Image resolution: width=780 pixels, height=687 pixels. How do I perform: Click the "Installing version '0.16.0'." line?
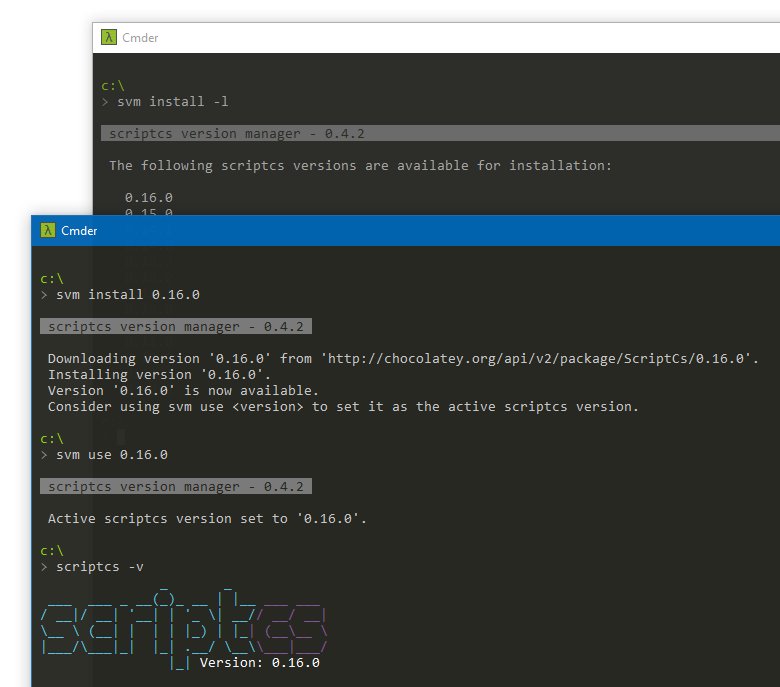159,375
